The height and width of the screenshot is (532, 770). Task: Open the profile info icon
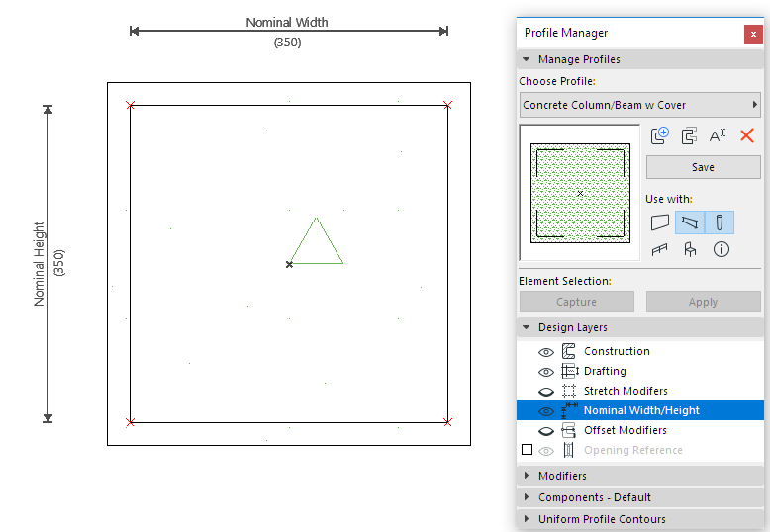[721, 249]
